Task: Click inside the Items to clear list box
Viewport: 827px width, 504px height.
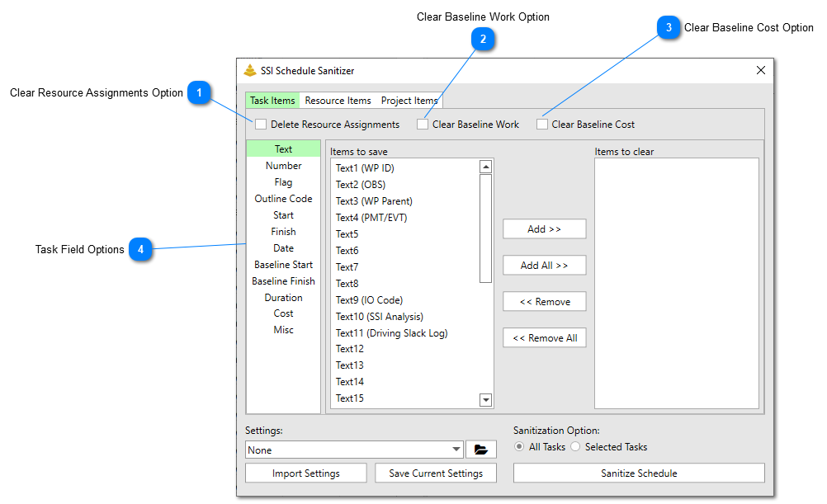Action: click(677, 283)
